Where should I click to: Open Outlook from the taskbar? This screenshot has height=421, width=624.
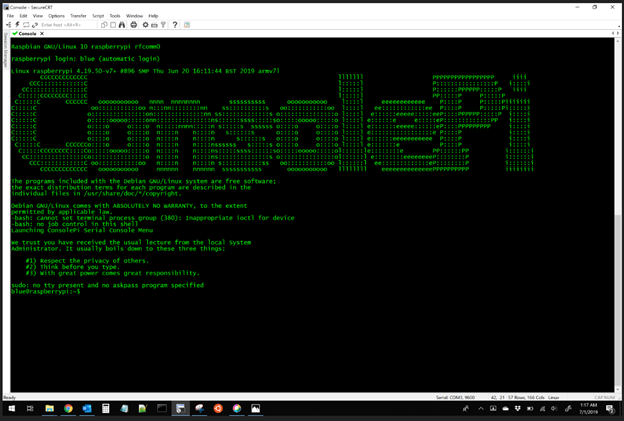87,409
